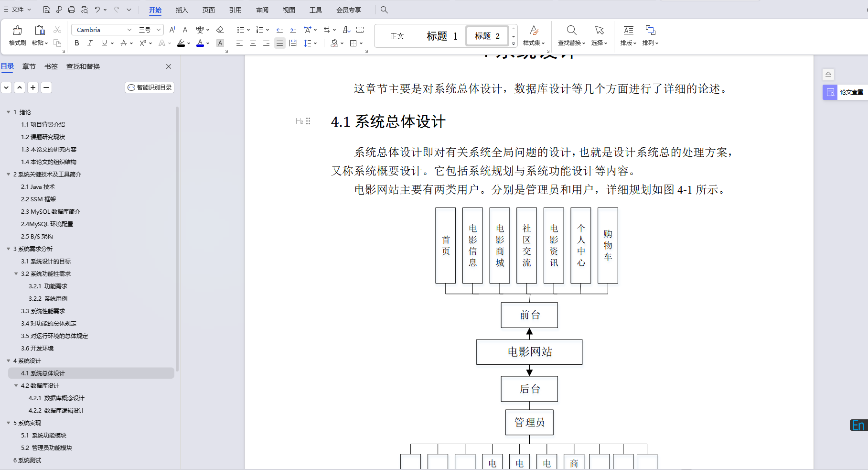The width and height of the screenshot is (868, 470).
Task: Apply the 正文 (body) style
Action: (x=397, y=36)
